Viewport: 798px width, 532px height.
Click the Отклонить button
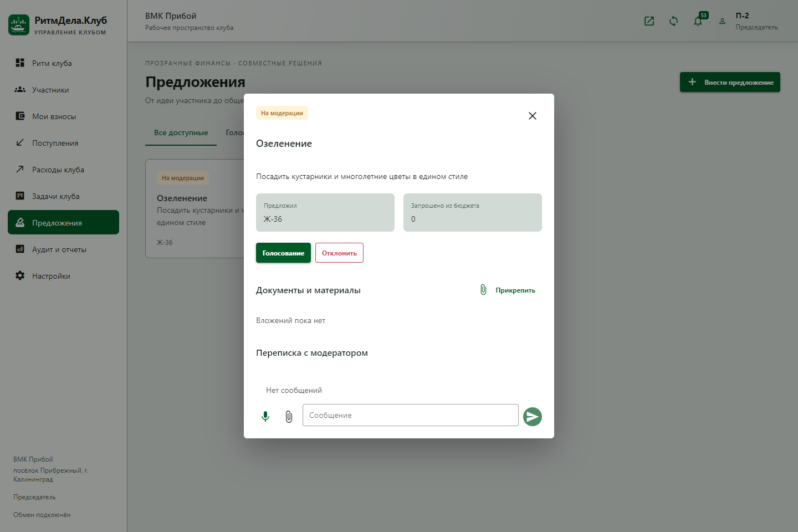point(339,253)
